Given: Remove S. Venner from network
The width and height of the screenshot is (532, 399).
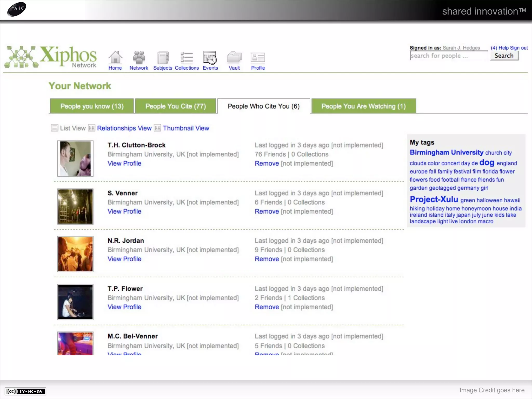Looking at the screenshot, I should click(267, 211).
